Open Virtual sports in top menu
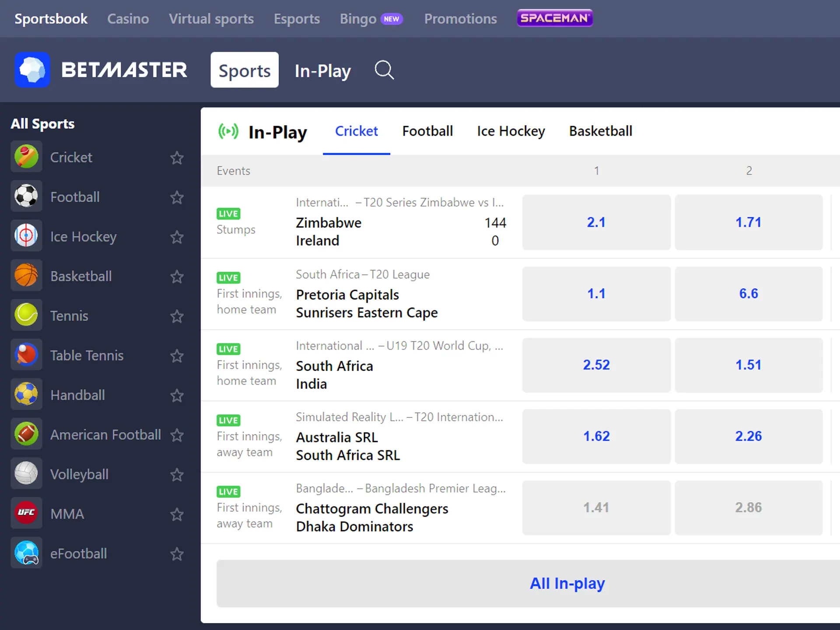The image size is (840, 630). [x=211, y=19]
